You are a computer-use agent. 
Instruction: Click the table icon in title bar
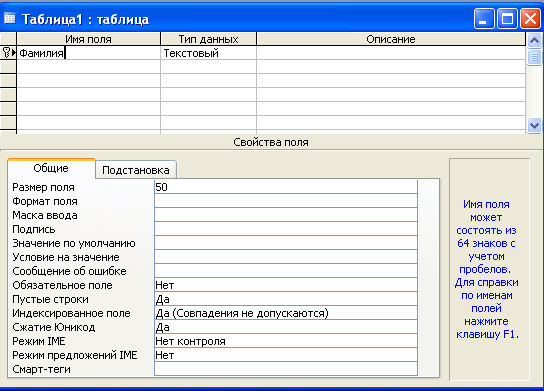click(x=9, y=18)
